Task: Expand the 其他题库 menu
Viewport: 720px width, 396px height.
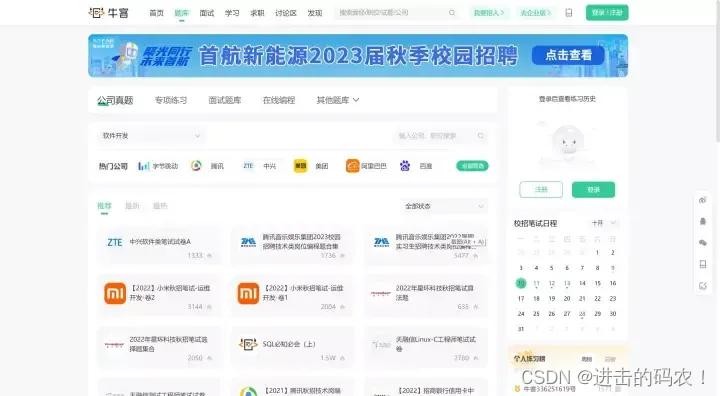Action: 338,100
